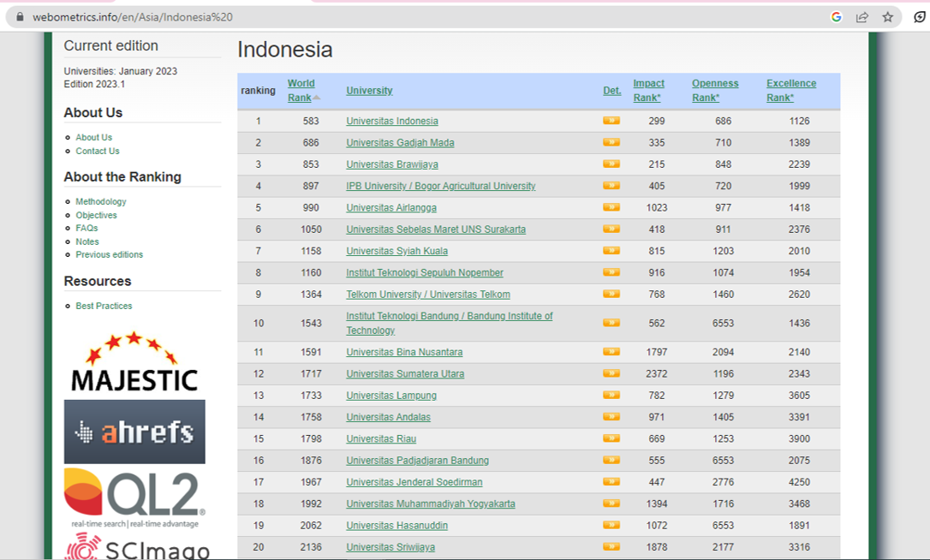Viewport: 930px width, 560px height.
Task: Sort table by Openness Rank
Action: click(715, 90)
